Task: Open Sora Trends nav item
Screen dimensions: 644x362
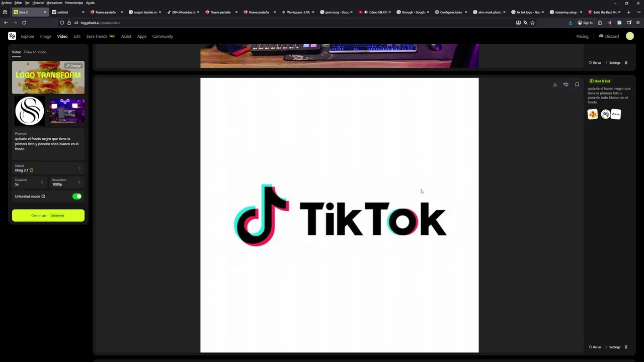Action: [x=100, y=36]
